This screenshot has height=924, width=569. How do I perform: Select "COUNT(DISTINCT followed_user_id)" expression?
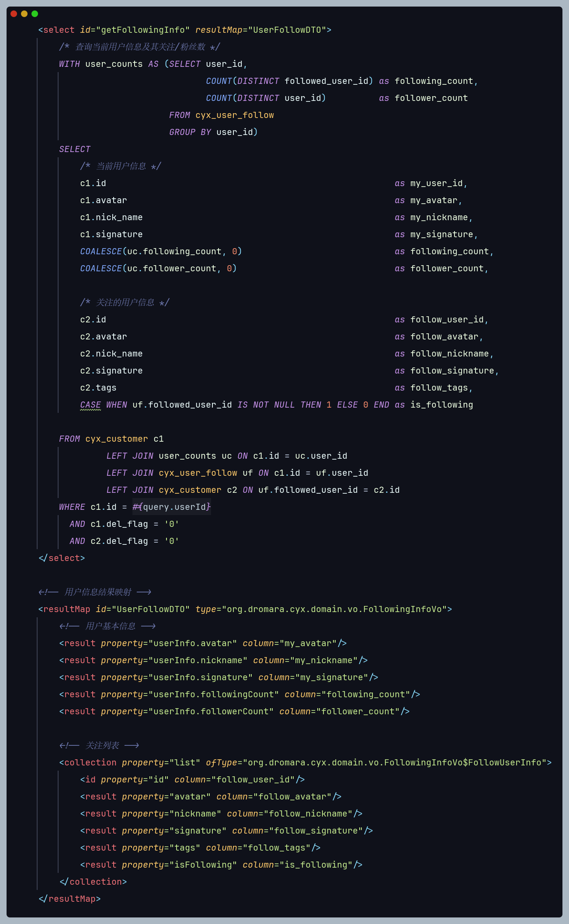pyautogui.click(x=289, y=81)
